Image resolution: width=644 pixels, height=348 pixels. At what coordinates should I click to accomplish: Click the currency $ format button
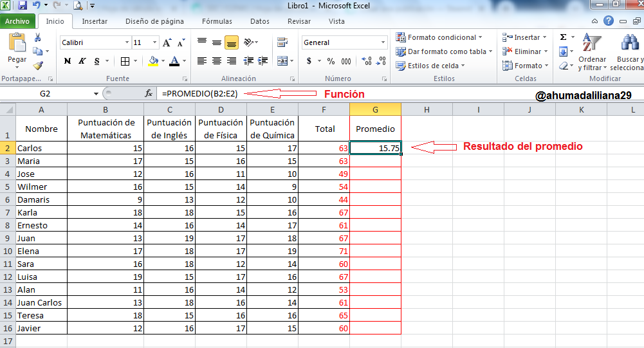[x=309, y=61]
